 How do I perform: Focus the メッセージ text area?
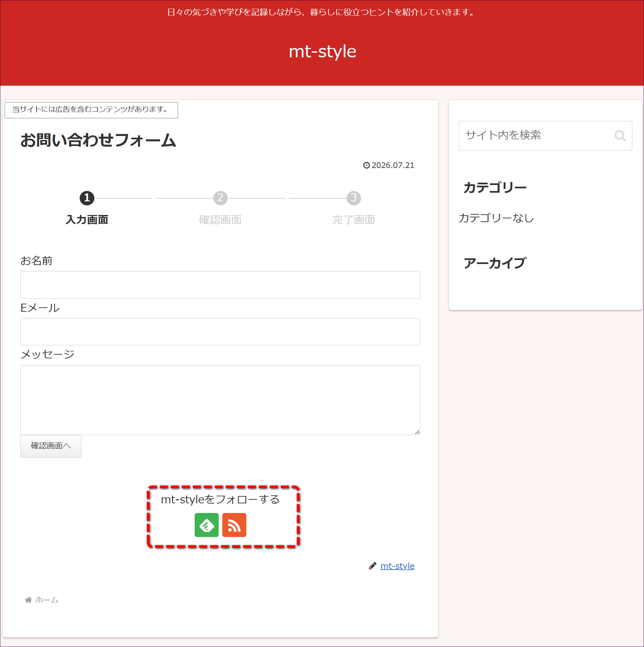coord(220,400)
